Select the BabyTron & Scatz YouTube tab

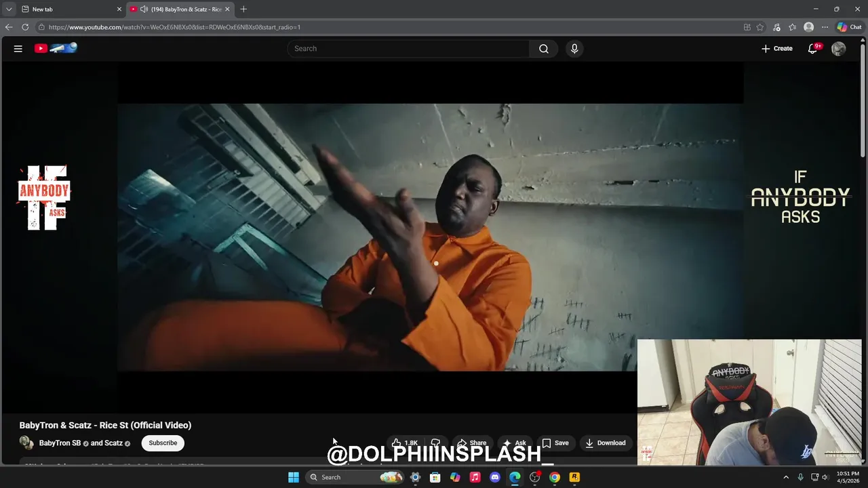tap(180, 9)
